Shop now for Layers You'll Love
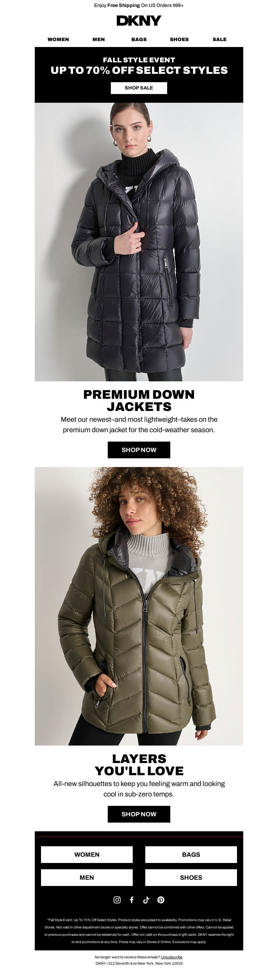 coord(139,814)
